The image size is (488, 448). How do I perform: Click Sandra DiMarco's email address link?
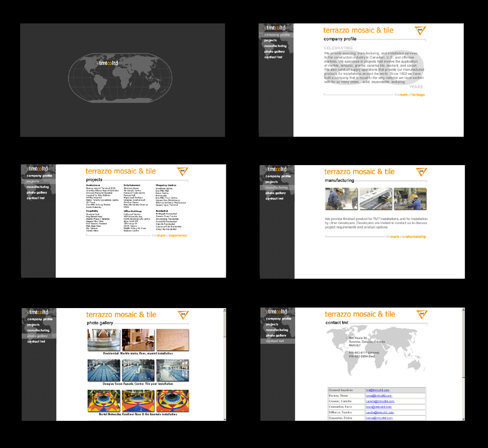pyautogui.click(x=380, y=412)
